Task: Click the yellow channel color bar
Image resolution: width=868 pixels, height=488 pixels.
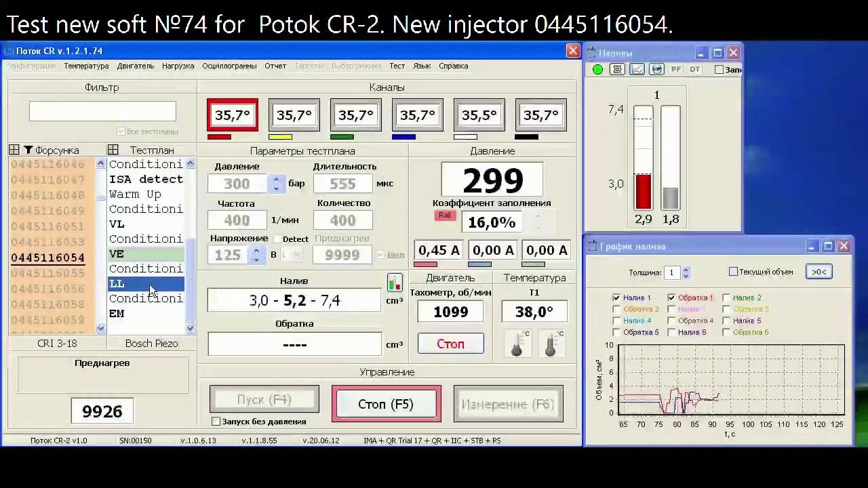Action: [x=281, y=137]
